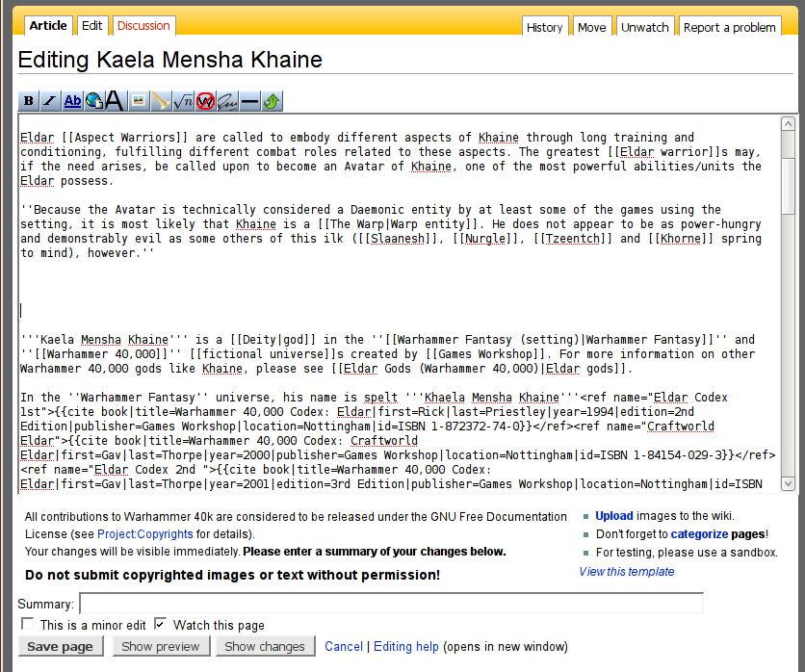Open the Project:Copyrights link
The image size is (805, 672).
pos(145,534)
